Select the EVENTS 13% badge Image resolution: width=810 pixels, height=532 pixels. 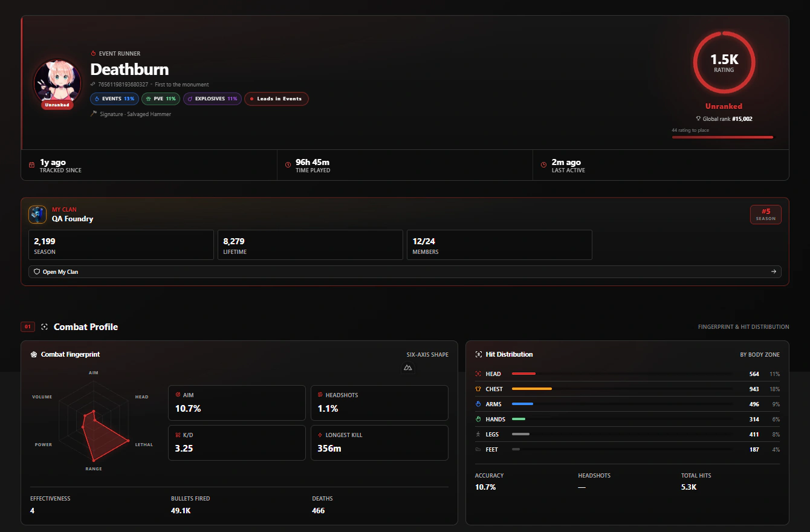click(x=115, y=99)
